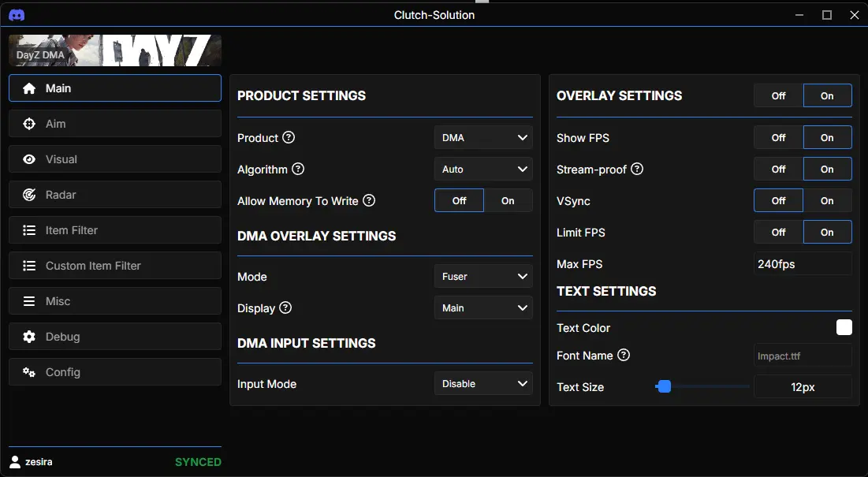Open the Item Filter tab
The width and height of the screenshot is (868, 477).
pyautogui.click(x=115, y=230)
